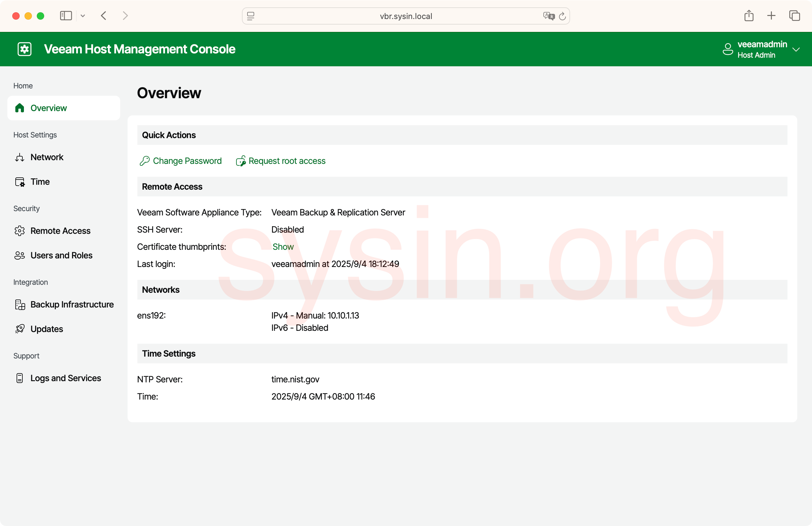The width and height of the screenshot is (812, 526).
Task: Open the sidebar options dropdown arrow
Action: click(83, 16)
